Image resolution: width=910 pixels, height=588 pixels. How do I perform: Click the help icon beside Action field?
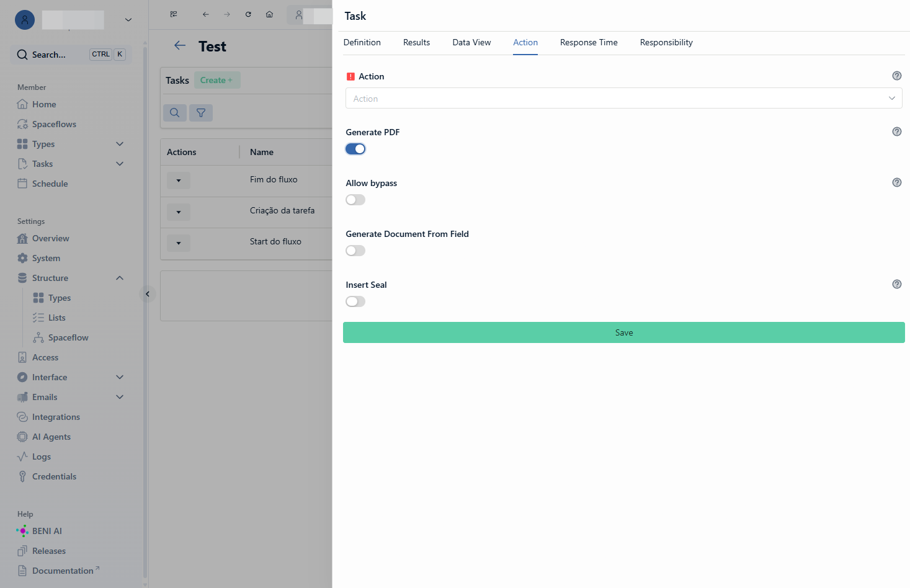pyautogui.click(x=897, y=76)
